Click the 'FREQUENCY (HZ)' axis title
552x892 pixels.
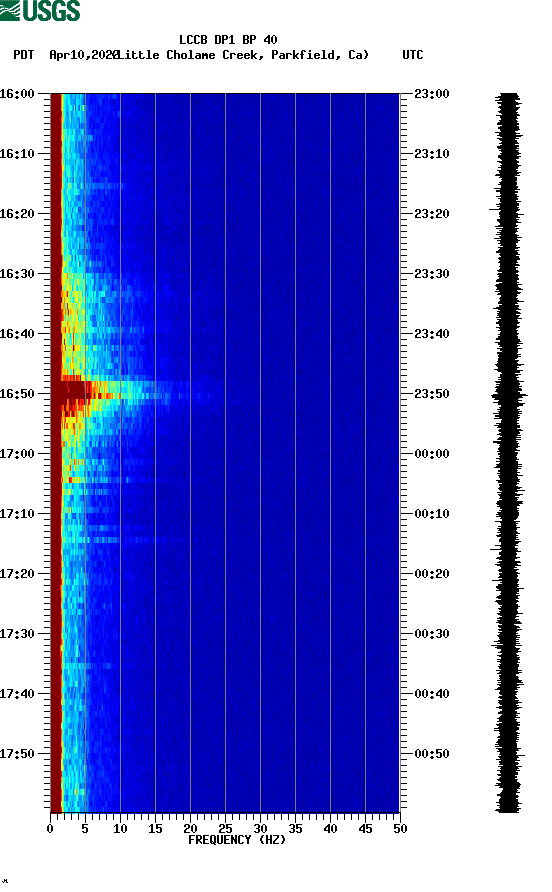coord(237,840)
